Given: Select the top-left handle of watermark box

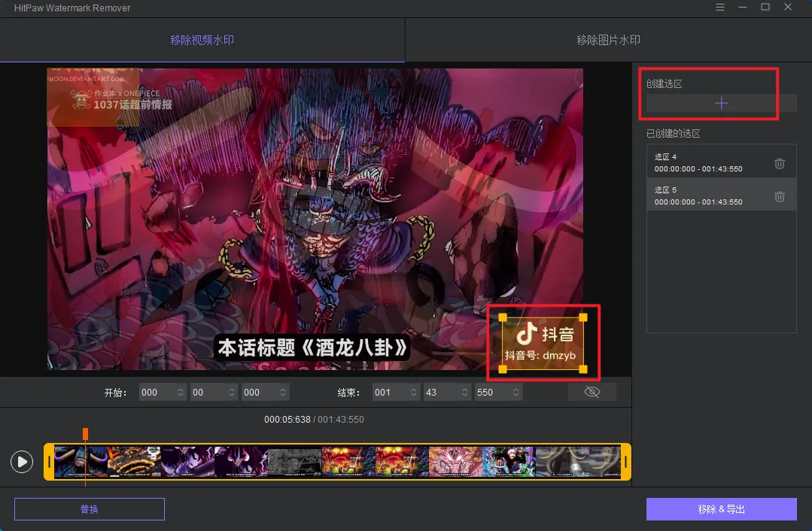Looking at the screenshot, I should 503,317.
